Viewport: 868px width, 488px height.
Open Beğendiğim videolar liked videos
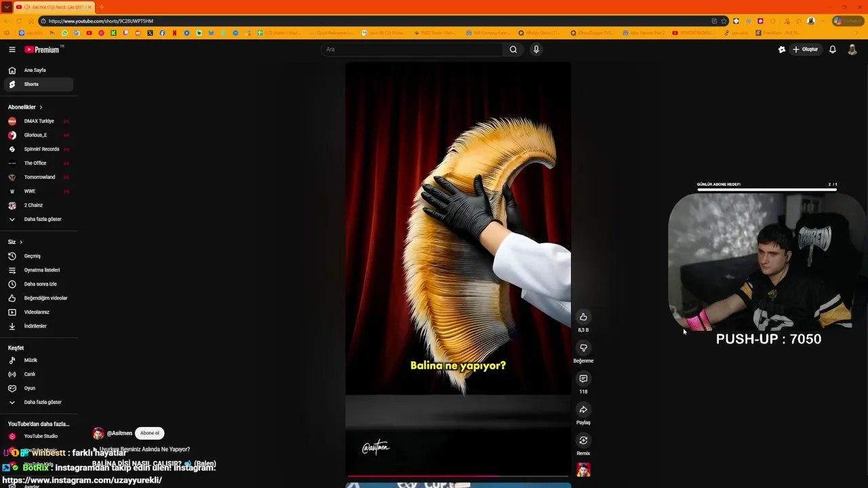[37, 298]
